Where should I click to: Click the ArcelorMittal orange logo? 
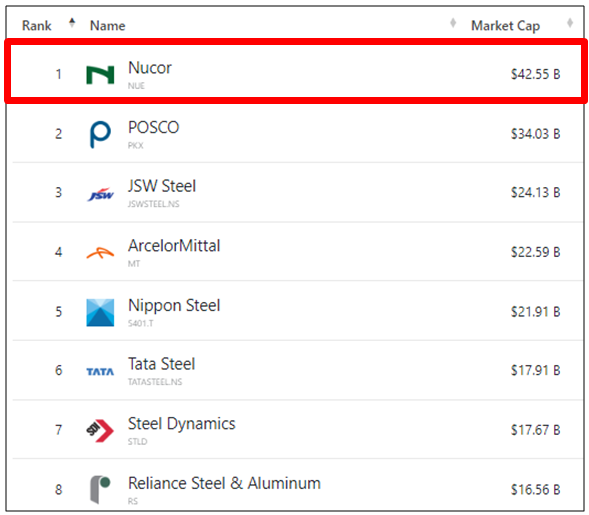coord(100,253)
